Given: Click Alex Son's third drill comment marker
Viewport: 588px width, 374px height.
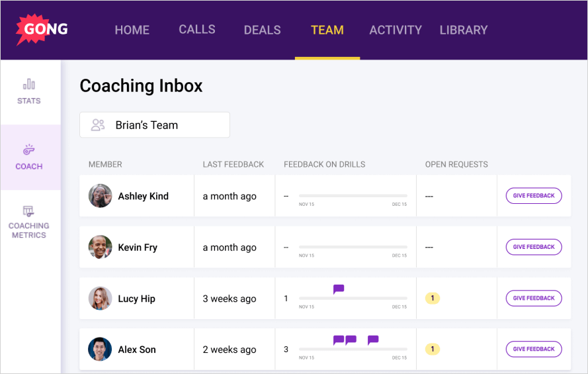Looking at the screenshot, I should (373, 340).
